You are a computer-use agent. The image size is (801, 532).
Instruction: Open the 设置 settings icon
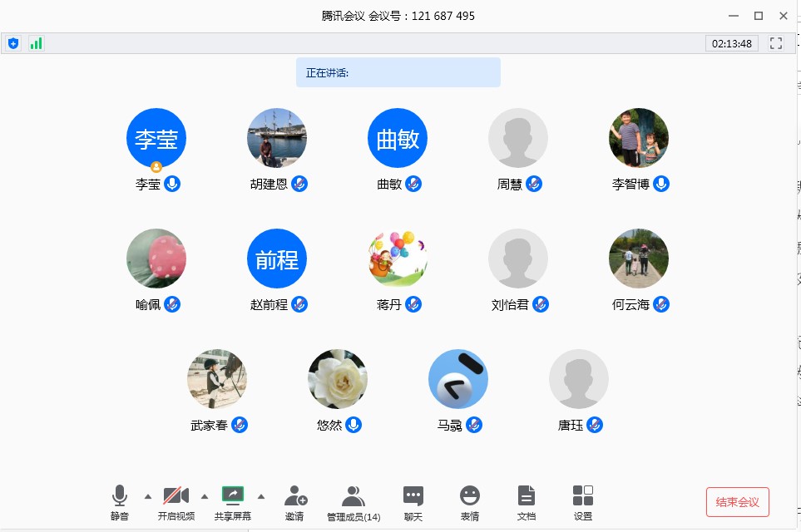pos(583,502)
